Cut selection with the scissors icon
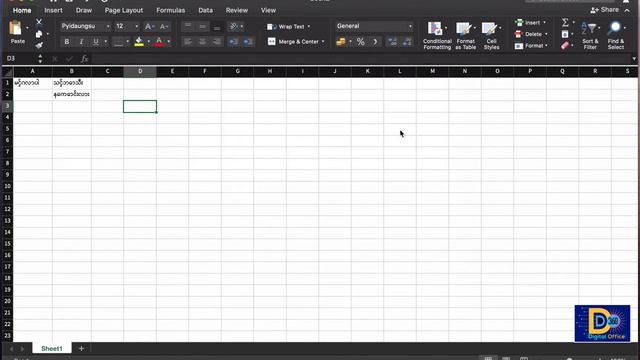Image resolution: width=640 pixels, height=360 pixels. point(39,22)
